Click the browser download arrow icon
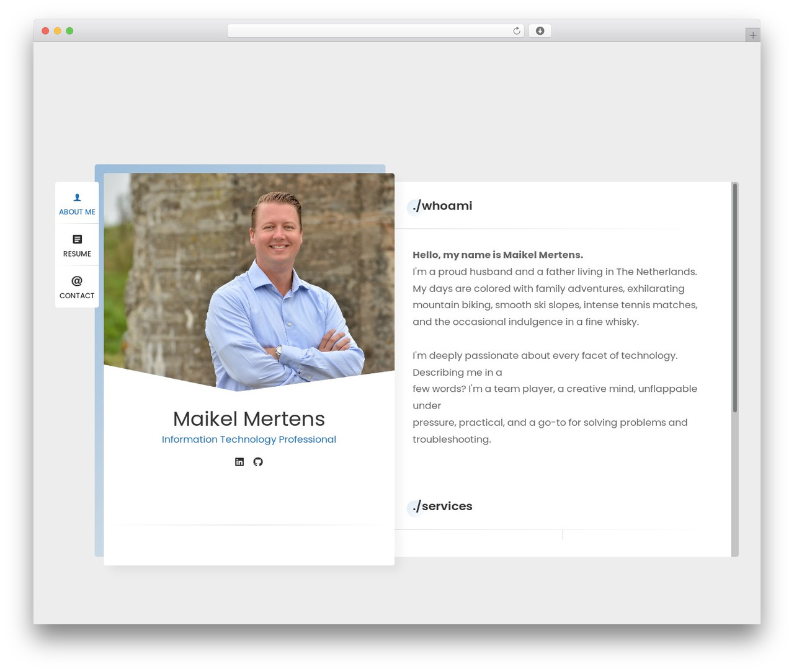The width and height of the screenshot is (794, 672). 540,31
